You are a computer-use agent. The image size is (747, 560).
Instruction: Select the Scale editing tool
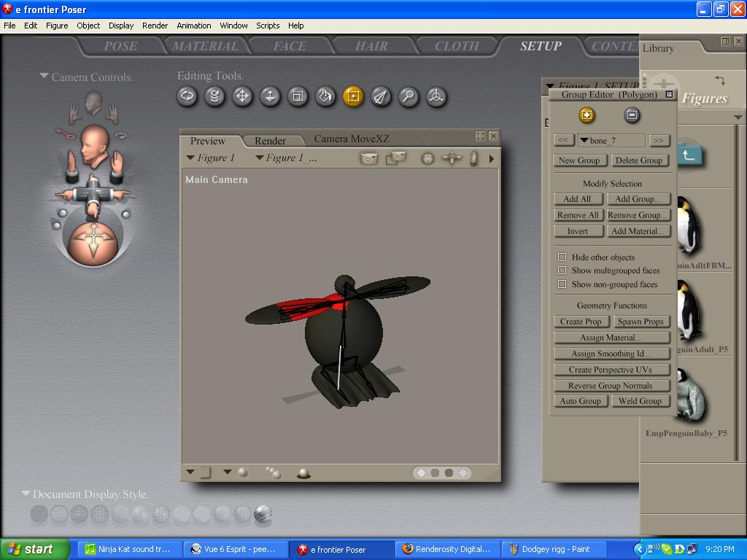coord(298,97)
